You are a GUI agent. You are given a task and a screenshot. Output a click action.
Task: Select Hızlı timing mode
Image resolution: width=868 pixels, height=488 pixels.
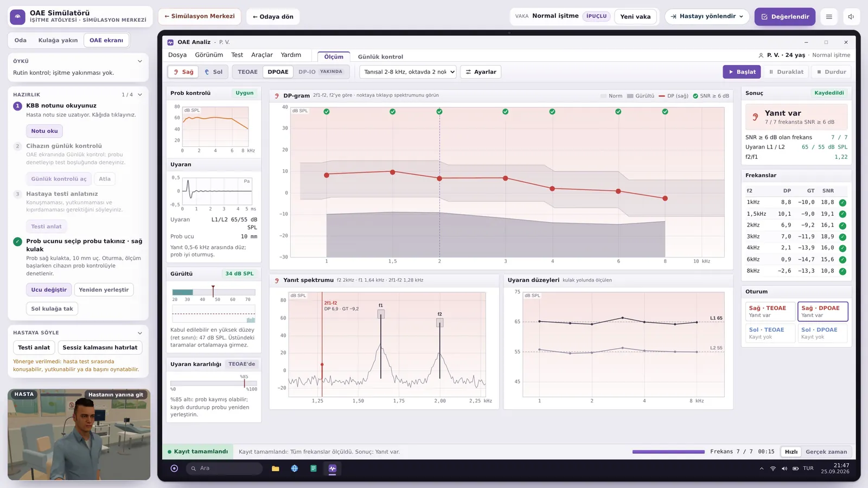(792, 452)
